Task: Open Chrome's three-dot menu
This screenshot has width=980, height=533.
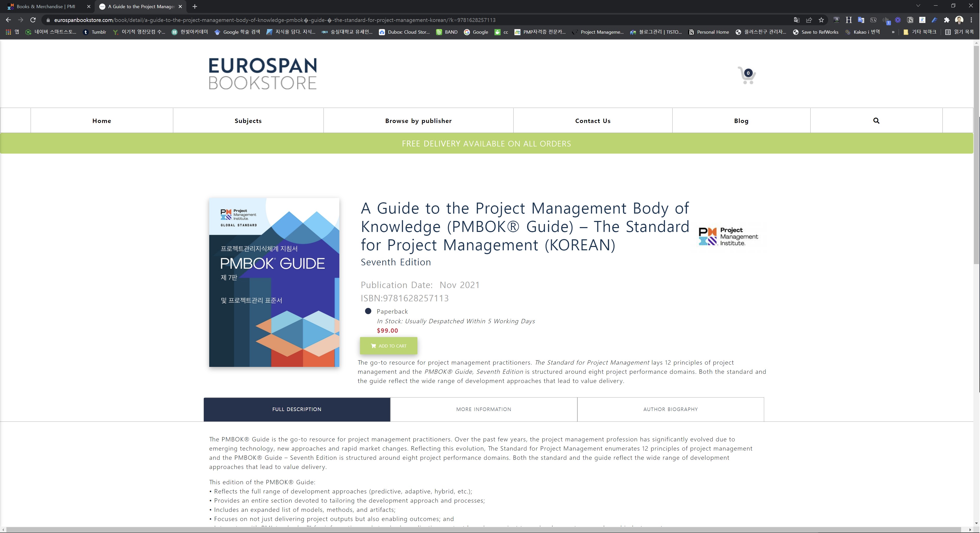Action: point(971,20)
